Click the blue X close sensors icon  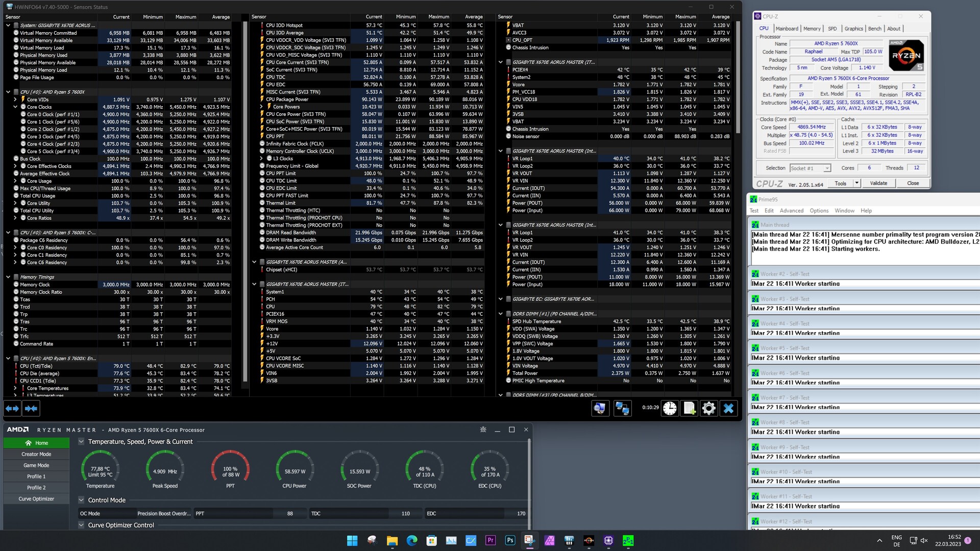[x=728, y=409]
